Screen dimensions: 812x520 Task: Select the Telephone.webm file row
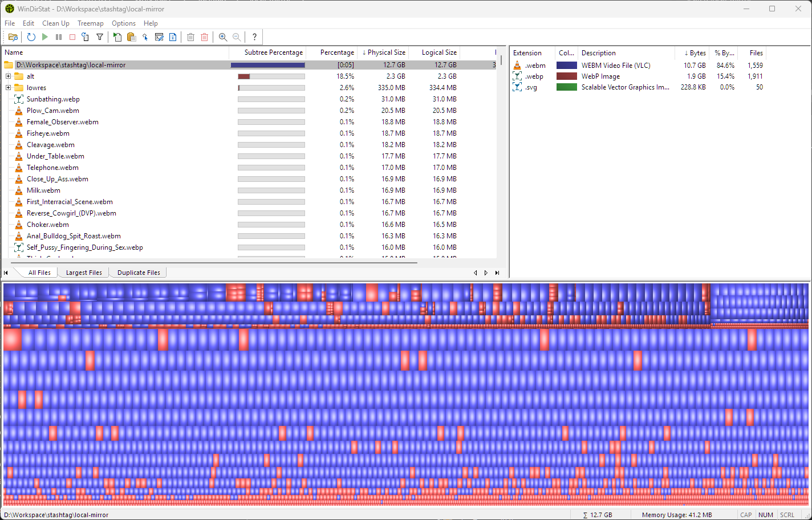tap(52, 168)
